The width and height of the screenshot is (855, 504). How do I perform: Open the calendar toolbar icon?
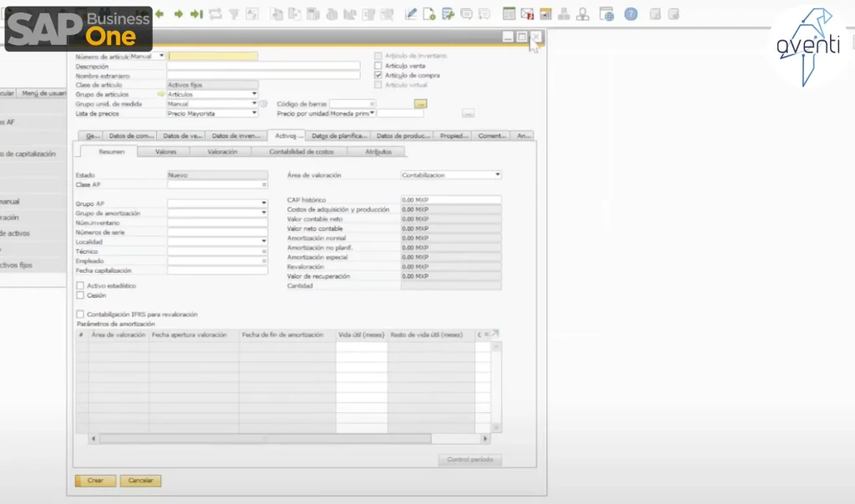(x=546, y=14)
